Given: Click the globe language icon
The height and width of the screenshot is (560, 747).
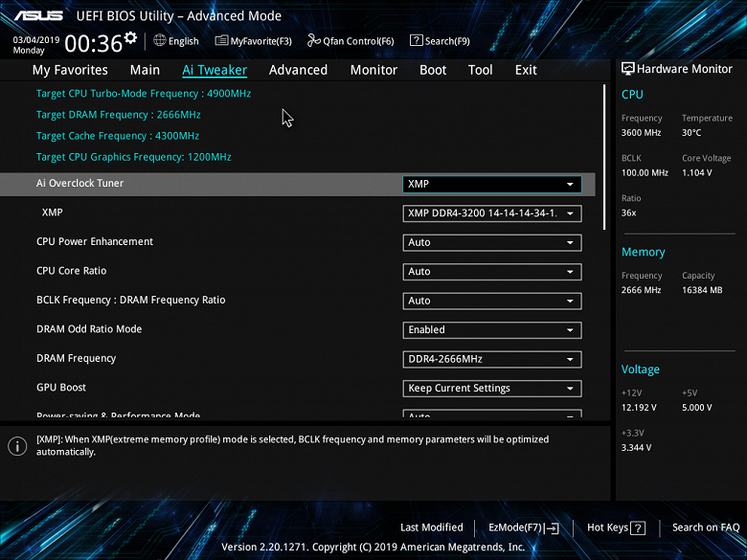Looking at the screenshot, I should (x=160, y=40).
